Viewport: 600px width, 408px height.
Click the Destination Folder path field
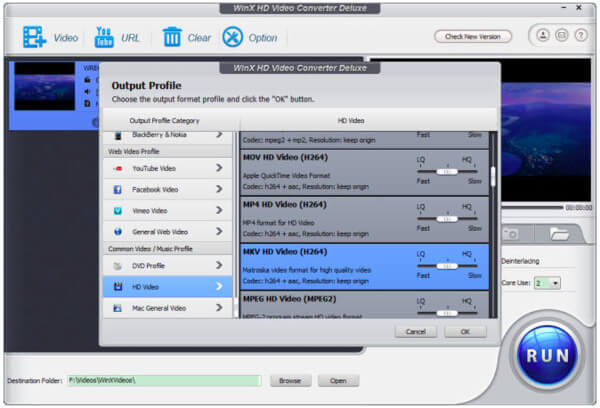[x=164, y=380]
